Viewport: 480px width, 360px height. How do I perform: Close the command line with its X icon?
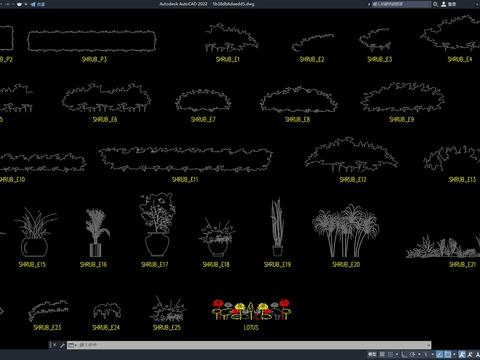pos(55,345)
